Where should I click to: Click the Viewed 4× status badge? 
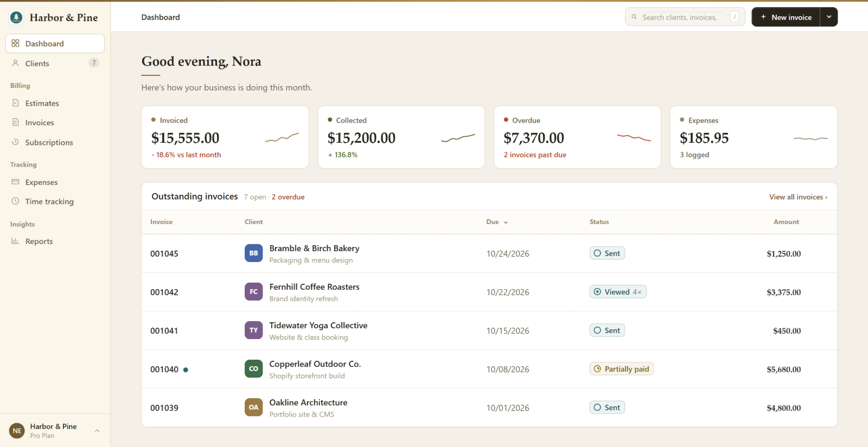click(618, 292)
